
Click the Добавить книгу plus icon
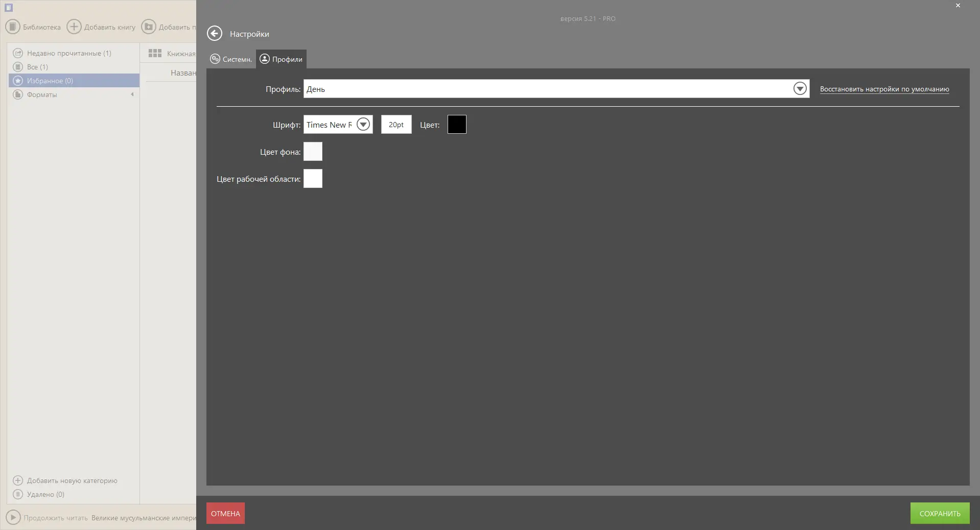click(x=74, y=27)
